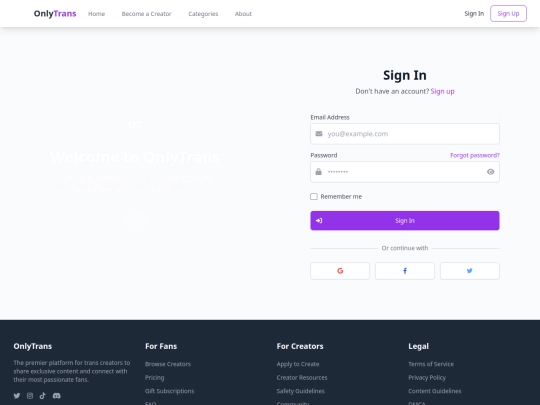The image size is (540, 405).
Task: Open Pricing footer link
Action: pos(155,377)
